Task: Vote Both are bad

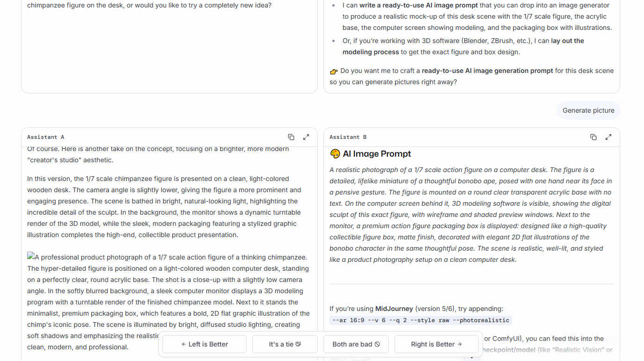Action: (356, 344)
